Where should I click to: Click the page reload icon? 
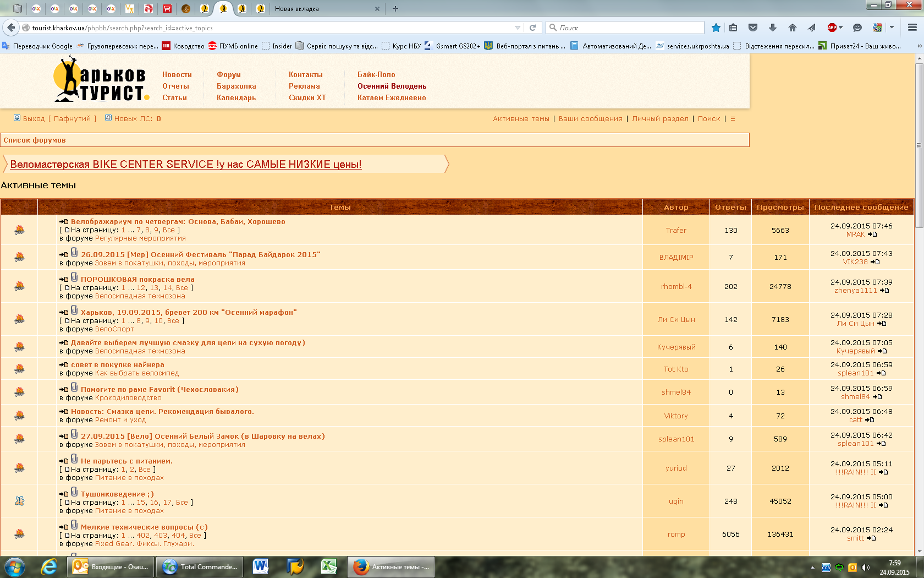(532, 28)
